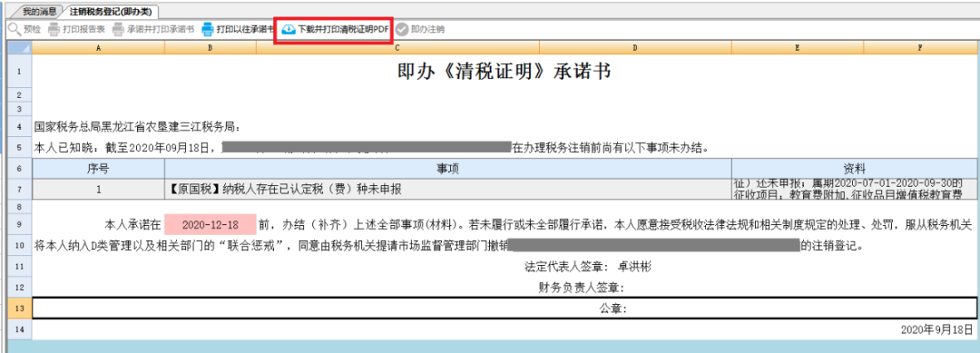Click the 2020-12-18 pink date field
980x353 pixels.
[210, 224]
